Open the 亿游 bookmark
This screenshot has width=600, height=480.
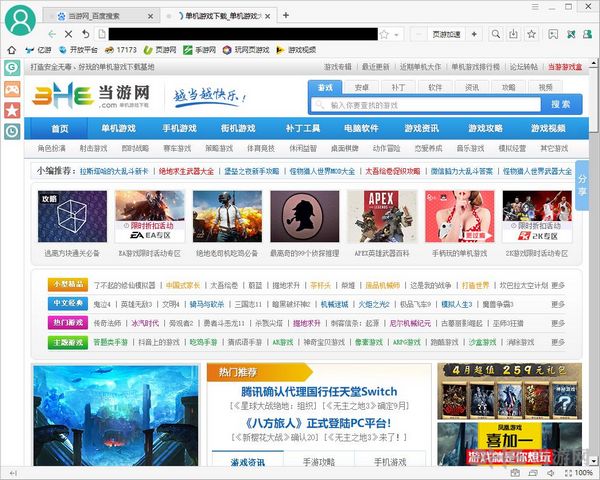[x=38, y=50]
